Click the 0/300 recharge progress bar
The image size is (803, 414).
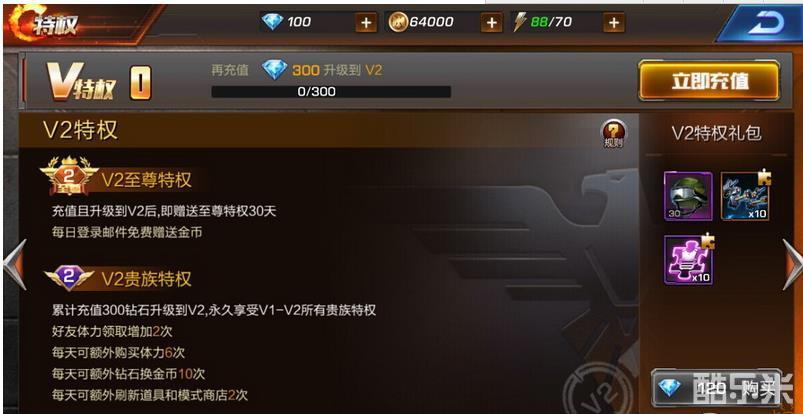point(331,92)
